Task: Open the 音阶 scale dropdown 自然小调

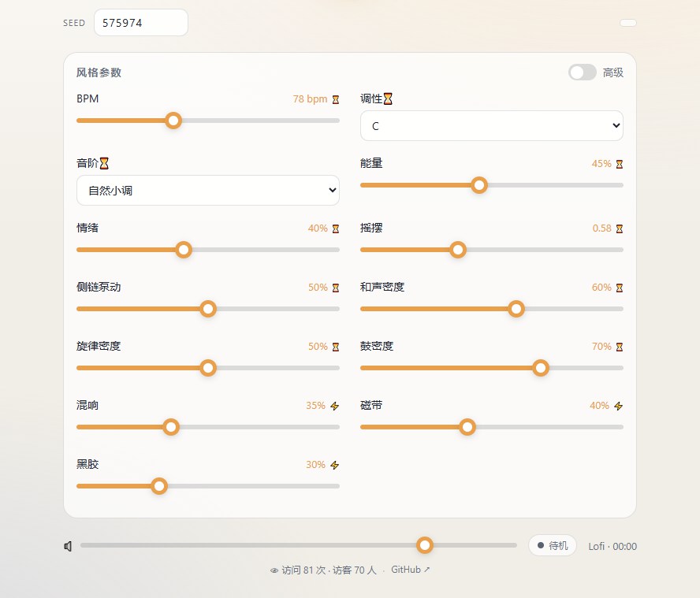Action: (208, 191)
